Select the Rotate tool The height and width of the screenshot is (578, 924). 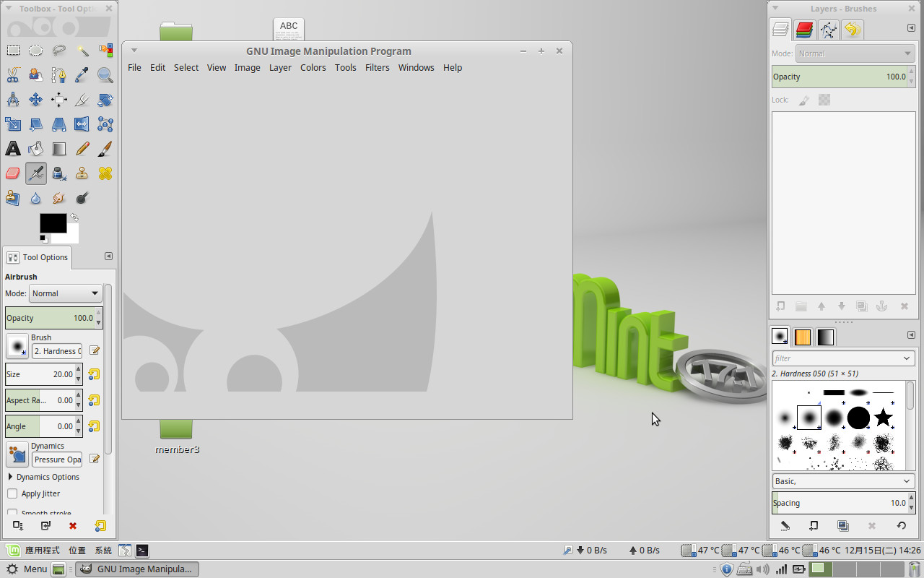105,100
